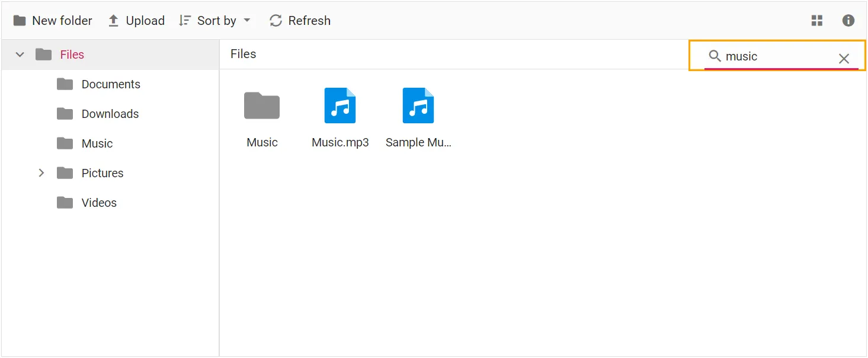
Task: Open the details info icon
Action: pos(848,21)
